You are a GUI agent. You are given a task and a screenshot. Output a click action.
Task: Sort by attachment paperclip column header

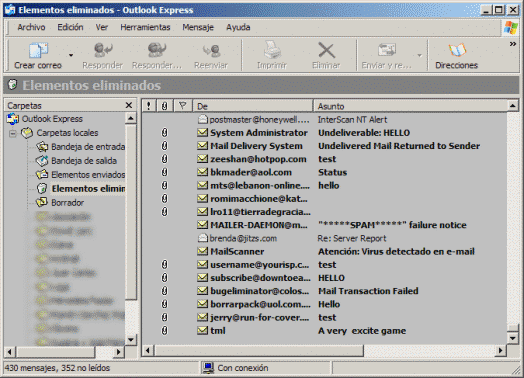coord(164,106)
